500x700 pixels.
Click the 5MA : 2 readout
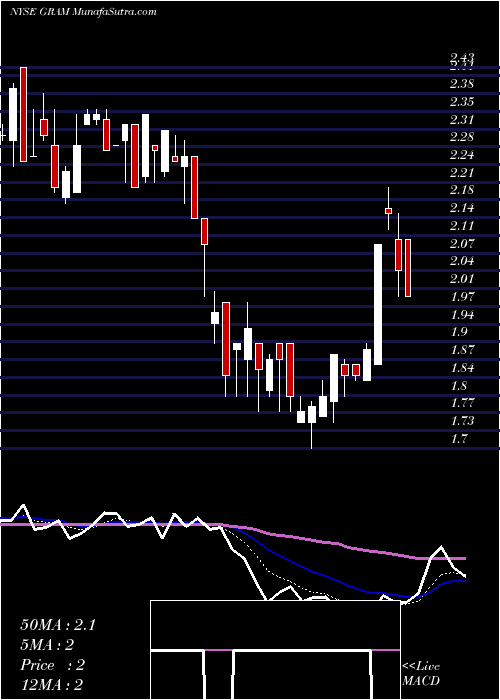coord(47,645)
